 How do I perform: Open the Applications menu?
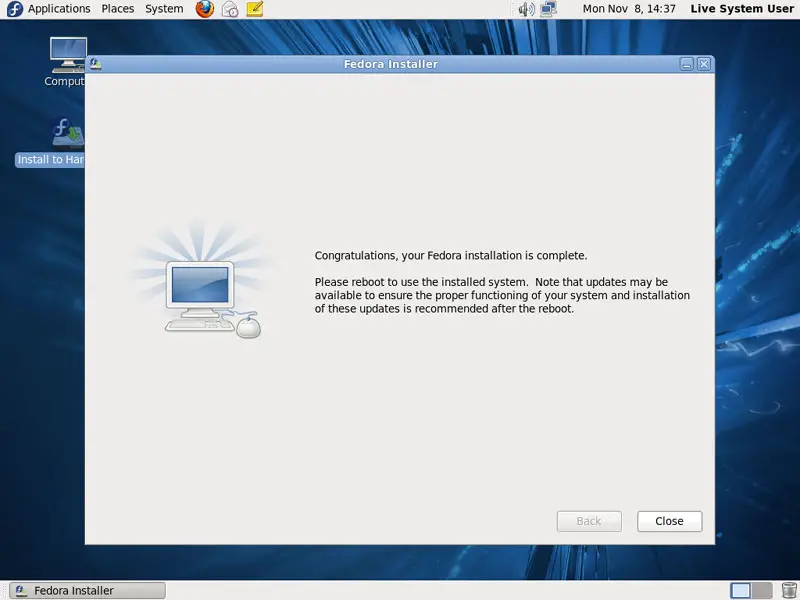tap(59, 9)
